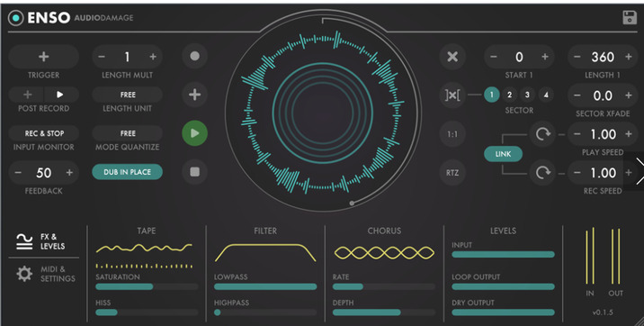Decrease Sector Xfade with minus
This screenshot has width=644, height=326.
click(x=577, y=95)
